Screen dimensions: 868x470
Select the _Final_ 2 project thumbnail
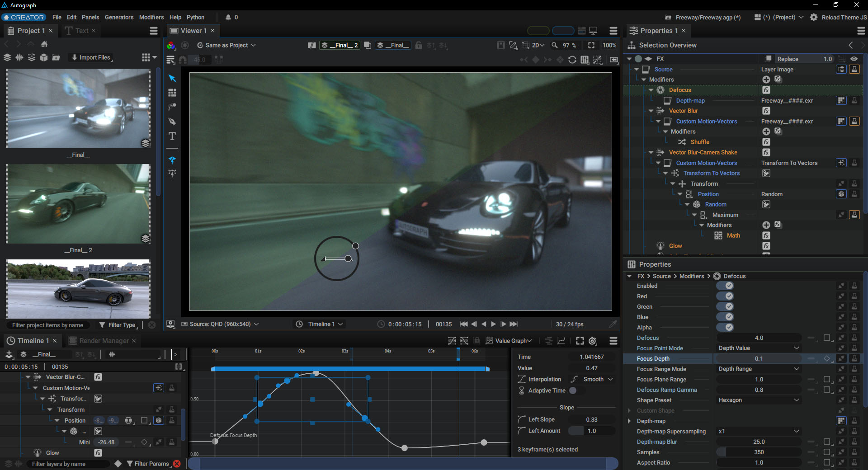pos(78,204)
